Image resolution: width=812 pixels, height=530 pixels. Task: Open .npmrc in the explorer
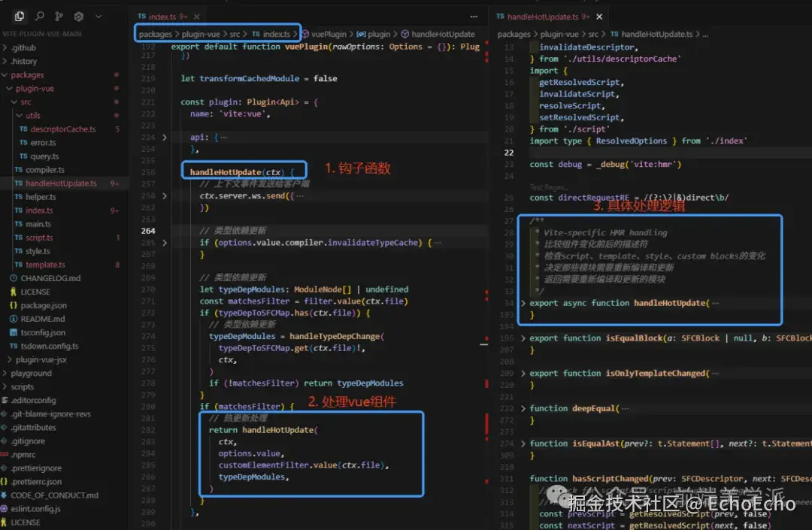23,454
